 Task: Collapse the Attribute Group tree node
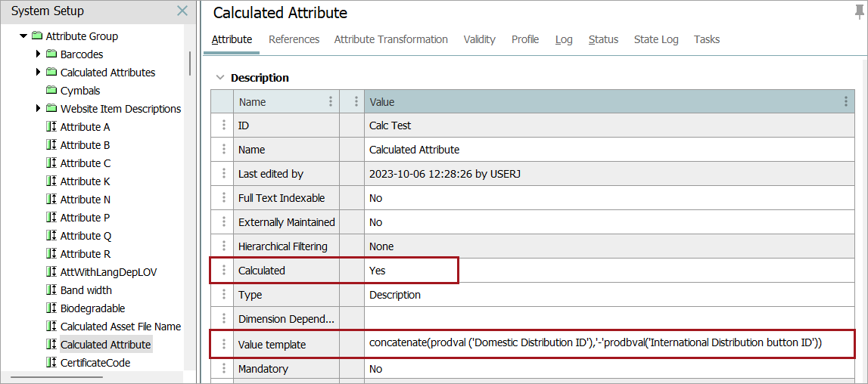tap(23, 36)
